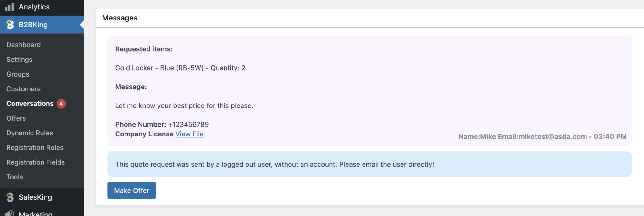Click the Marketing megaphone icon
The width and height of the screenshot is (644, 216).
9,213
